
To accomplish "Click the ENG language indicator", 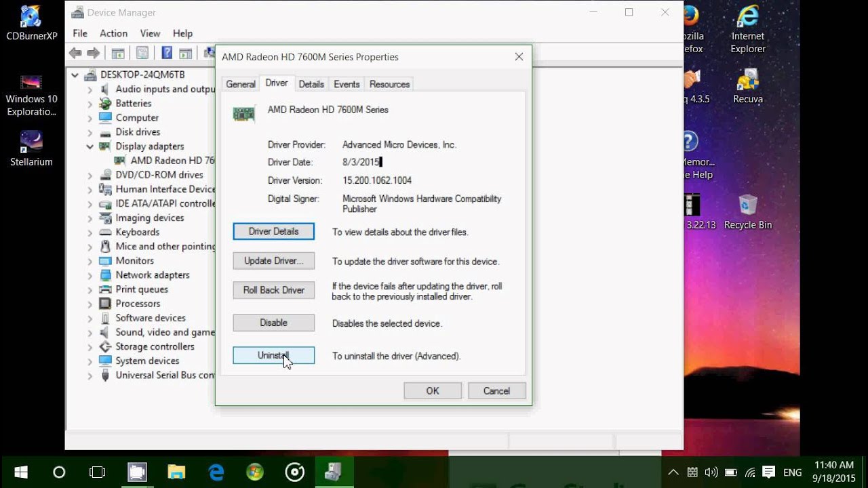I will [793, 472].
